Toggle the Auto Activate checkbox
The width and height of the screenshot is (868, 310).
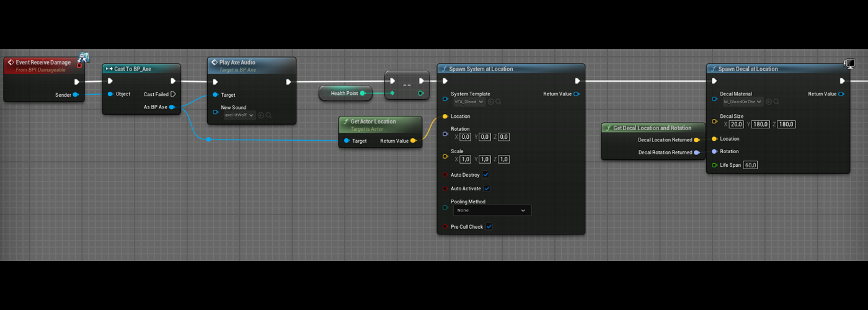point(487,188)
